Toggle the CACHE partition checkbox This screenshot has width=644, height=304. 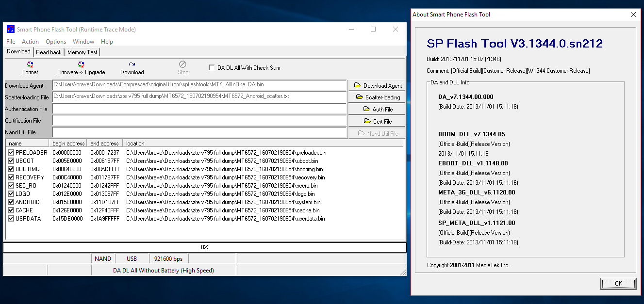11,210
